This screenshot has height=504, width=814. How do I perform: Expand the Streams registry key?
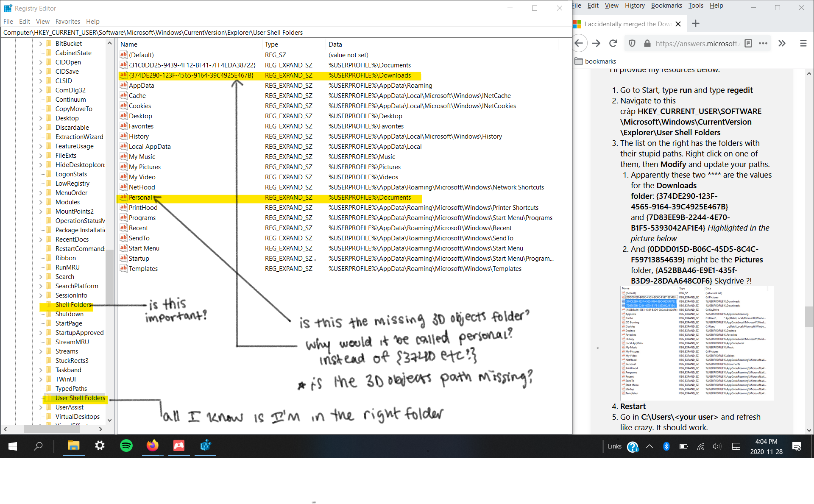pyautogui.click(x=41, y=351)
